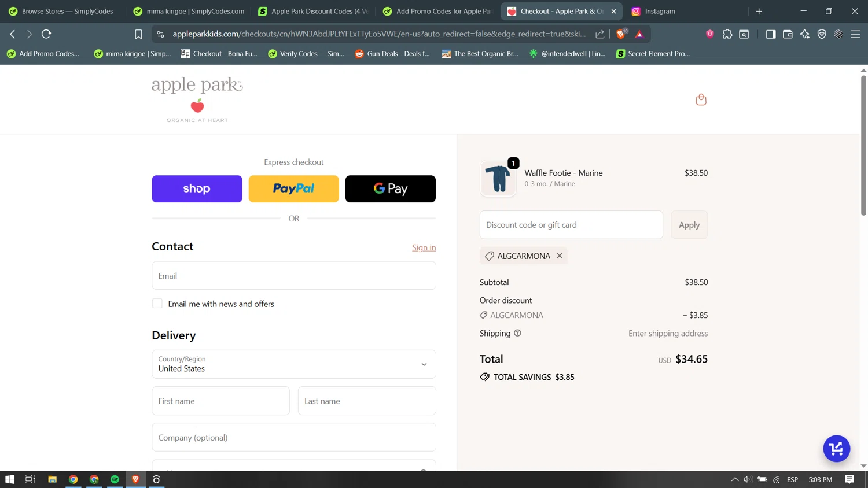
Task: Click the Shipping help question icon
Action: [x=517, y=333]
